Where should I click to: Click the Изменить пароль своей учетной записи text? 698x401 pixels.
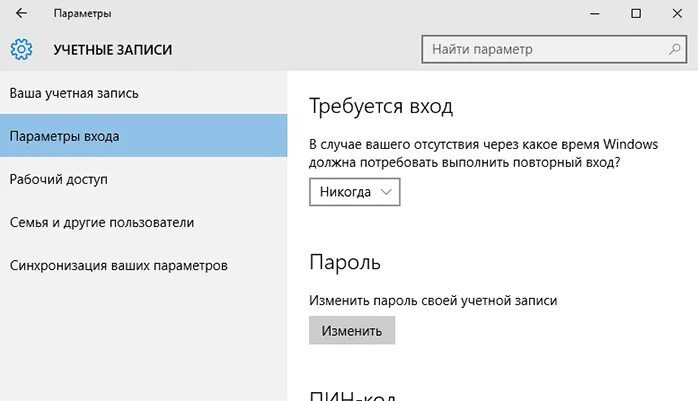pos(433,300)
